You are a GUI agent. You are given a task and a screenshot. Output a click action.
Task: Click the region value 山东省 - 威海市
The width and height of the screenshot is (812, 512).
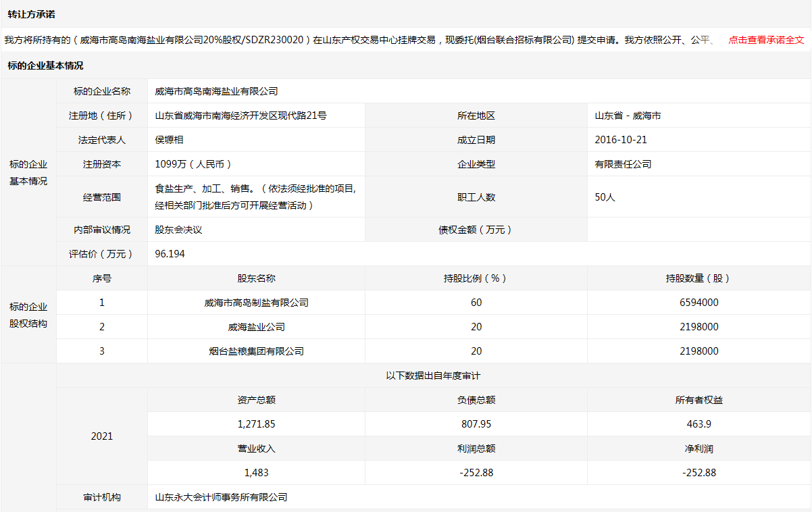click(628, 116)
